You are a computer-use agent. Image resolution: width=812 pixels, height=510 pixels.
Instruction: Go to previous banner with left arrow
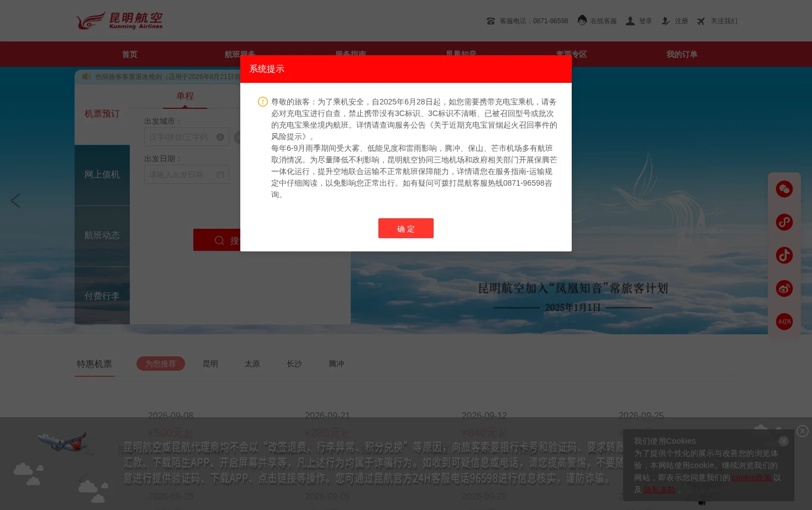click(x=15, y=201)
